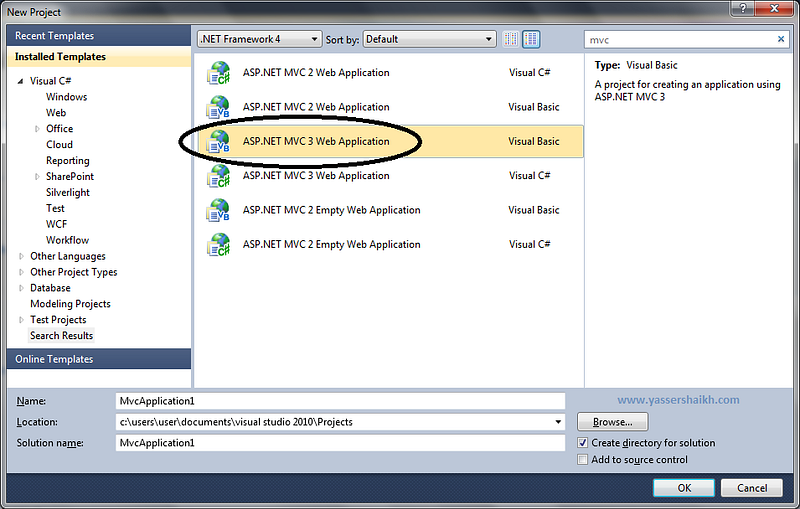This screenshot has width=800, height=509.
Task: Open the Location path dropdown arrow
Action: click(558, 422)
